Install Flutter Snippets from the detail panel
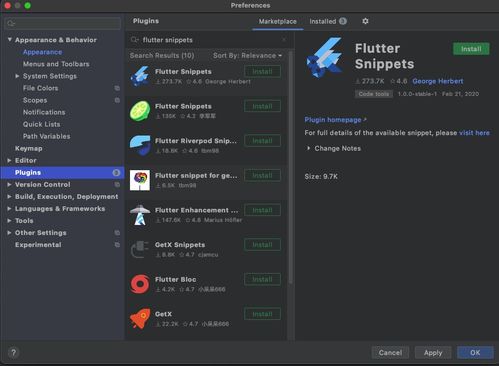 coord(471,49)
